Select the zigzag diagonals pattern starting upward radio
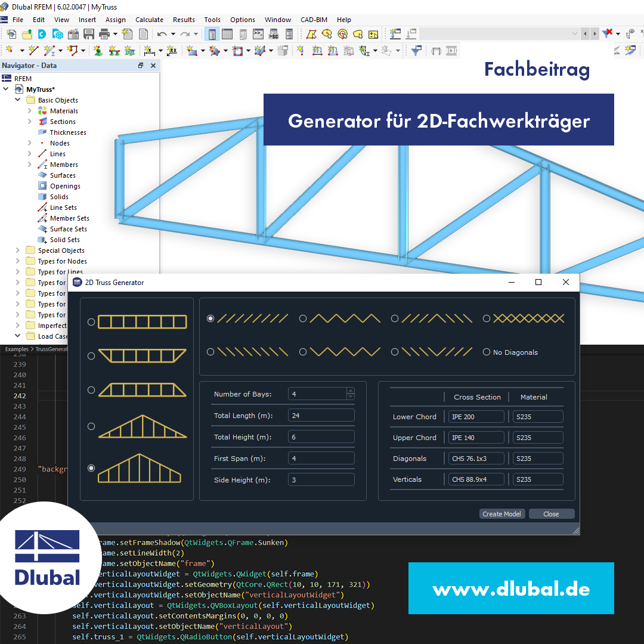 [x=303, y=318]
